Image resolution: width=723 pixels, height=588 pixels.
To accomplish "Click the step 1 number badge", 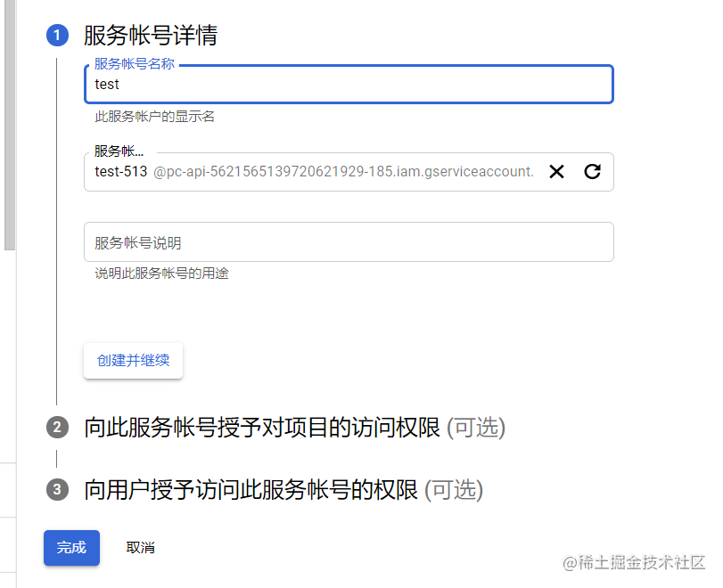I will pos(57,36).
